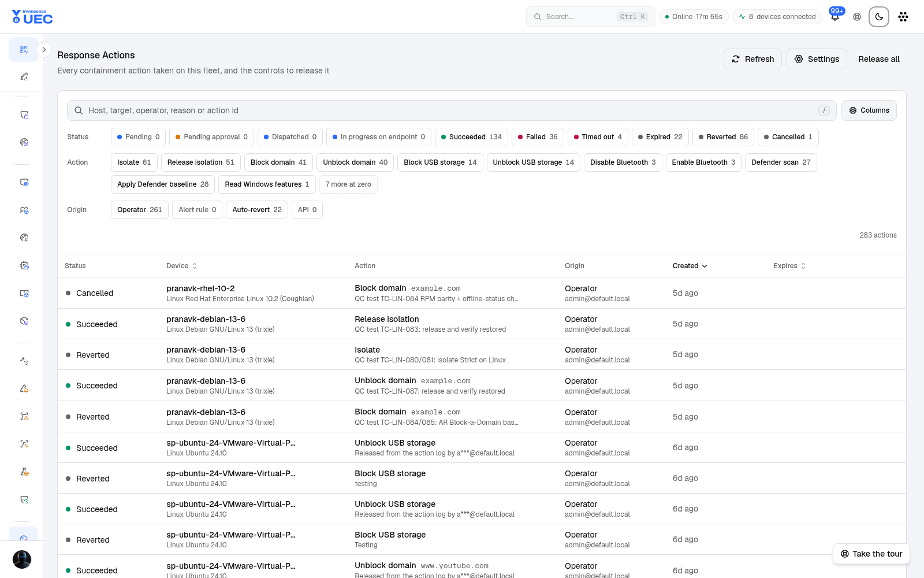Open the shield with green clock sidebar icon
The width and height of the screenshot is (924, 578).
[x=24, y=499]
